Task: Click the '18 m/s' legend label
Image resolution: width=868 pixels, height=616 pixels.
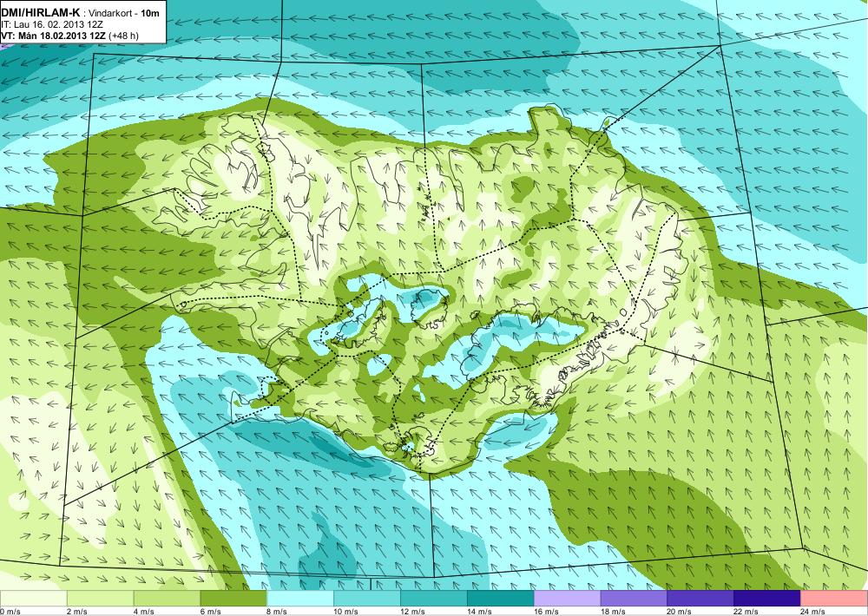Action: [613, 612]
